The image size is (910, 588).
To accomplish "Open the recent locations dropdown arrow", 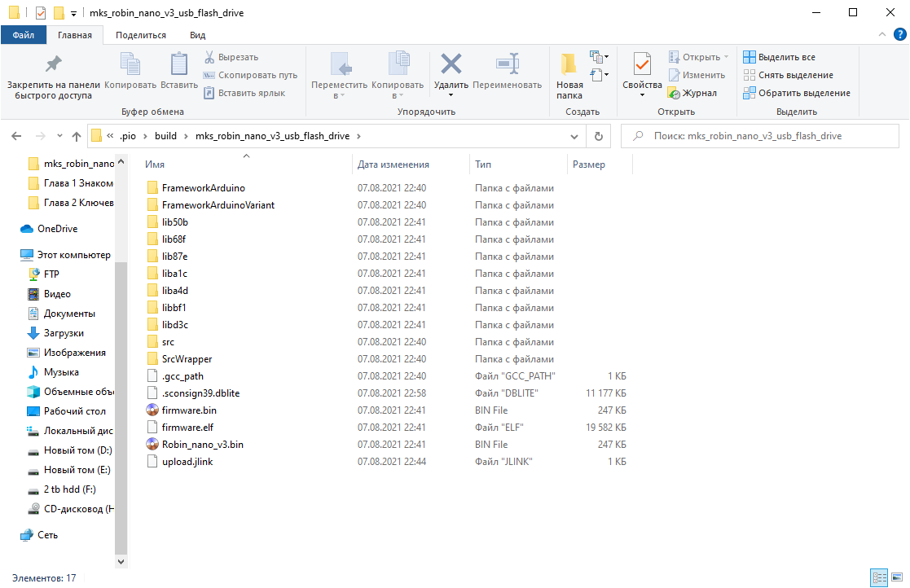I will [x=59, y=136].
